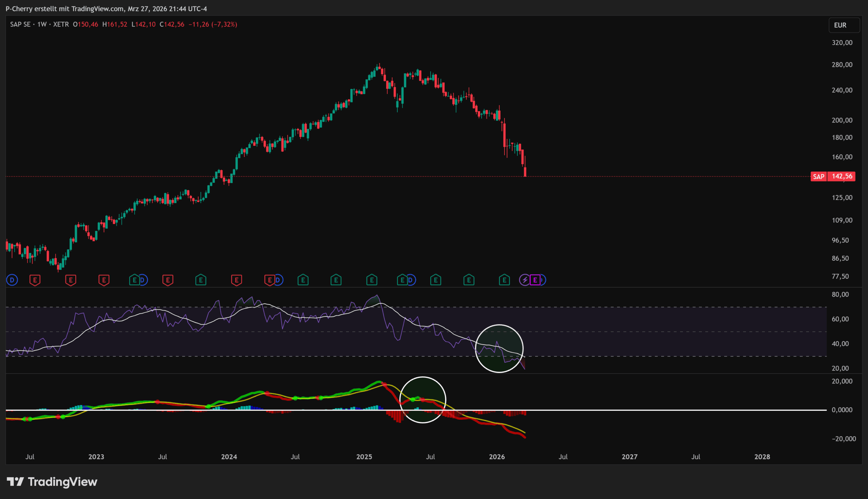The image size is (868, 499).
Task: Click the TradingView.com credit text at the top
Action: (97, 8)
